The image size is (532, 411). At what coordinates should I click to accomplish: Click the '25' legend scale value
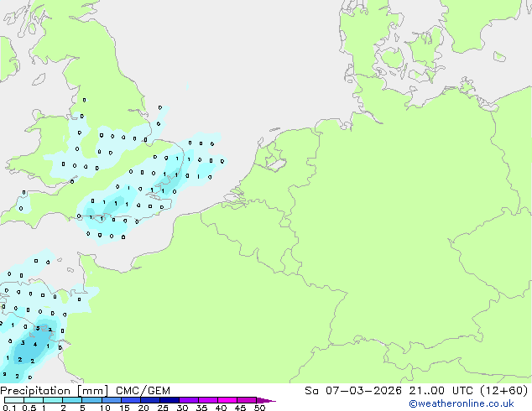coord(163,408)
